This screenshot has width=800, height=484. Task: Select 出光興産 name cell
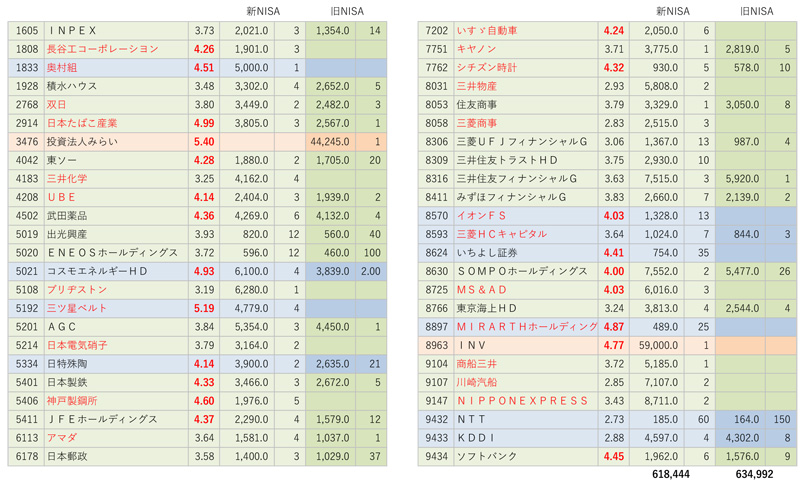pyautogui.click(x=116, y=235)
